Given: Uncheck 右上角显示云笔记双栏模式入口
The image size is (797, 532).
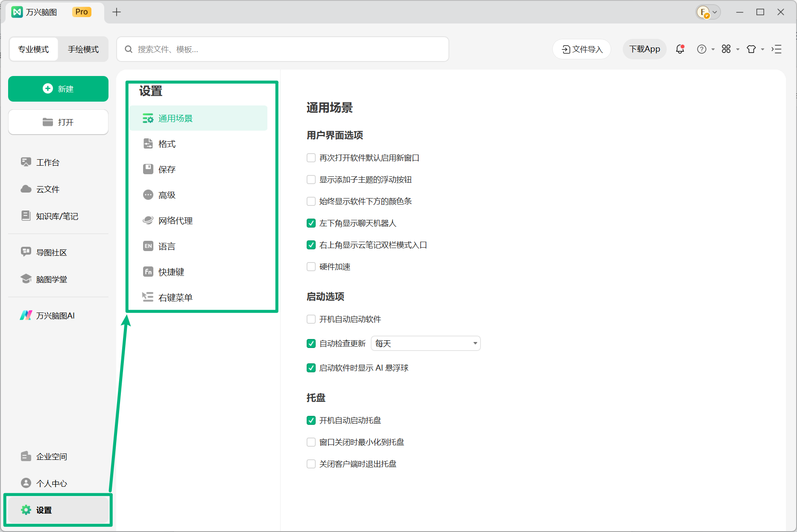Looking at the screenshot, I should click(311, 245).
